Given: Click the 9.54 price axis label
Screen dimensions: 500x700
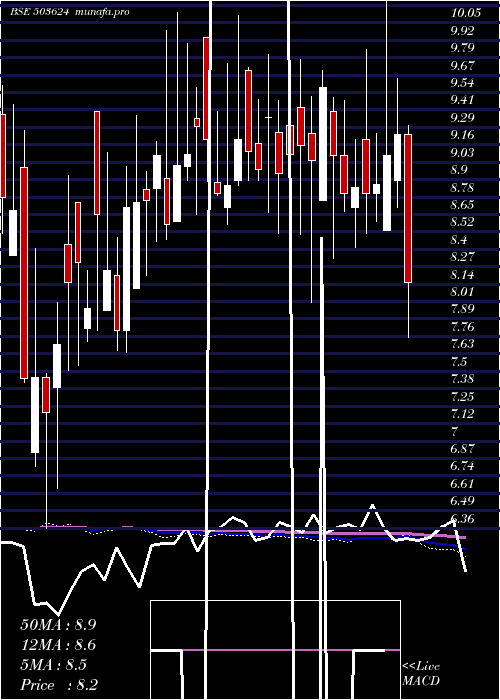Looking at the screenshot, I should pyautogui.click(x=462, y=83).
